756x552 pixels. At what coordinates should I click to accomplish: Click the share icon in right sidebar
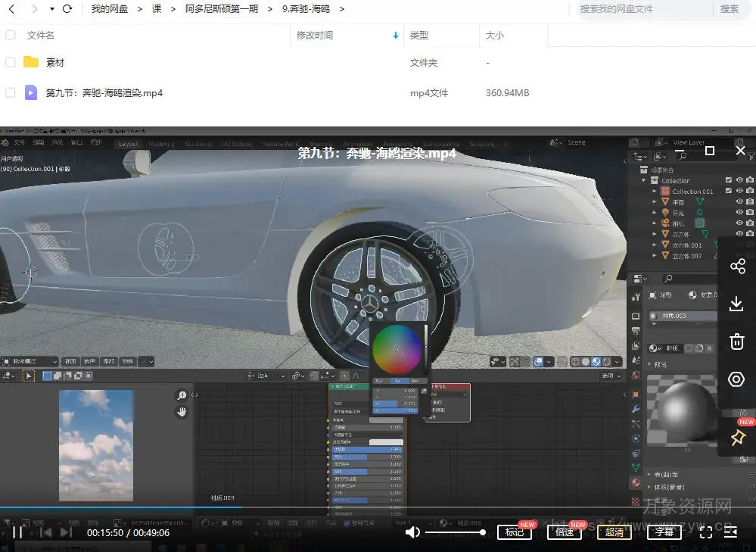click(737, 267)
